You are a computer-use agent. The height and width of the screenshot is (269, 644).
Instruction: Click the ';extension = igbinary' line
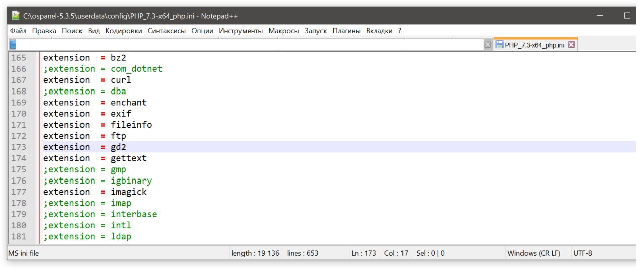tap(98, 181)
